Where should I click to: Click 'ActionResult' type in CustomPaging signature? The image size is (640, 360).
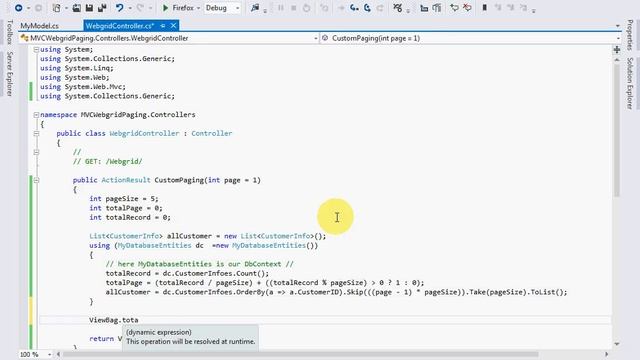(x=126, y=180)
